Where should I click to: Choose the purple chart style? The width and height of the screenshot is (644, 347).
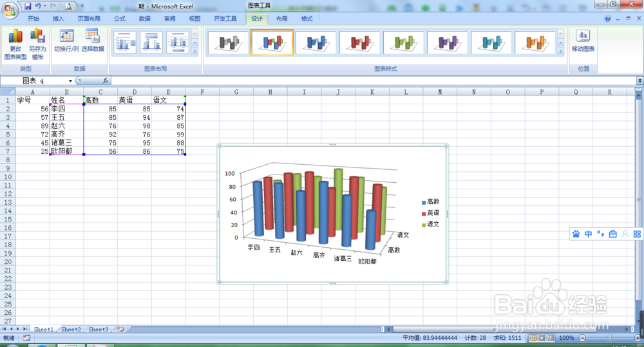(448, 42)
